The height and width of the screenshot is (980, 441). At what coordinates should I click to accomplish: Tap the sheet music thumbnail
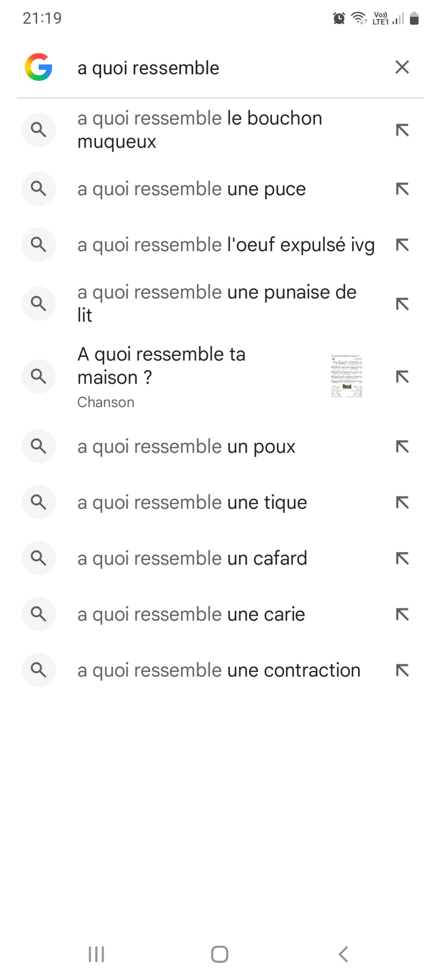[x=346, y=376]
